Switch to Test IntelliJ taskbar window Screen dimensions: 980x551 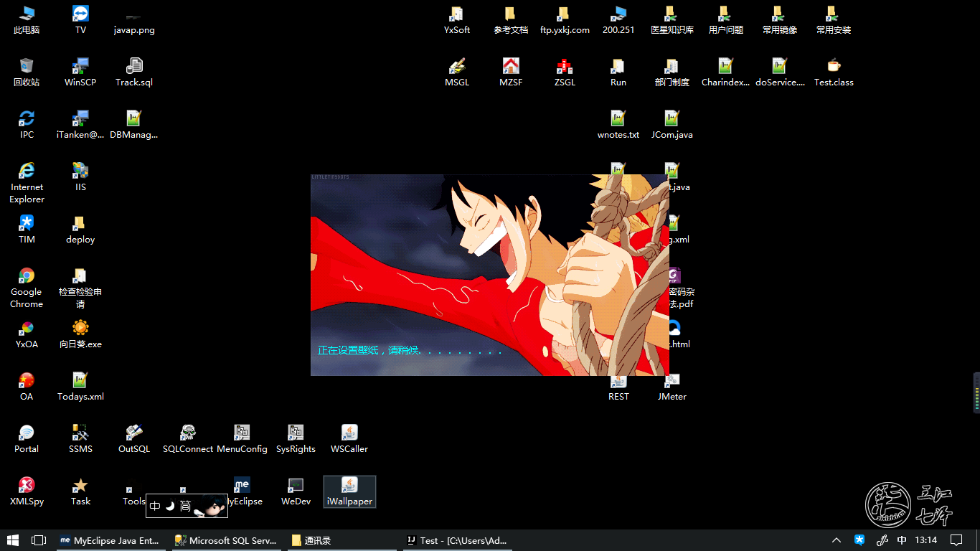pyautogui.click(x=457, y=540)
